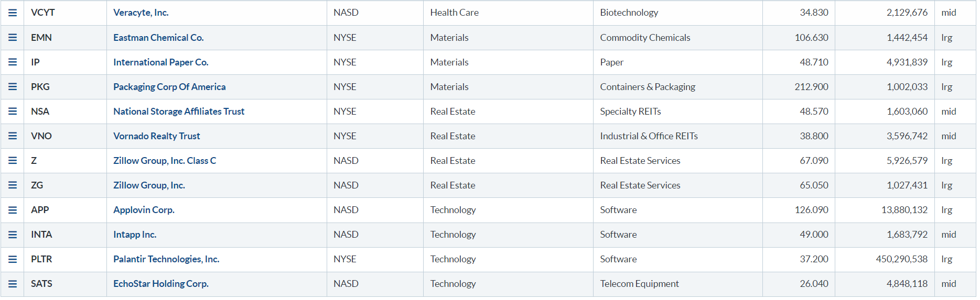
Task: Click the menu icon next to PLTR
Action: point(13,259)
